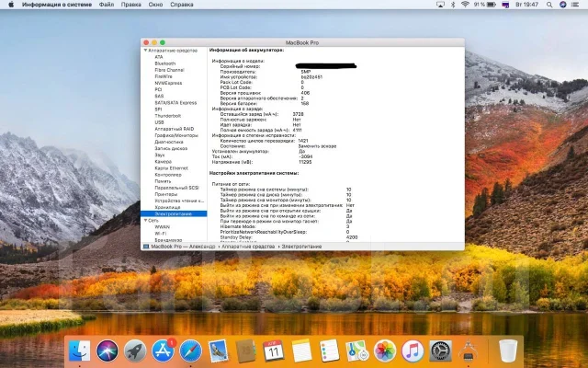Select Принтеры in the sidebar
Viewport: 588px width, 368px height.
165,194
